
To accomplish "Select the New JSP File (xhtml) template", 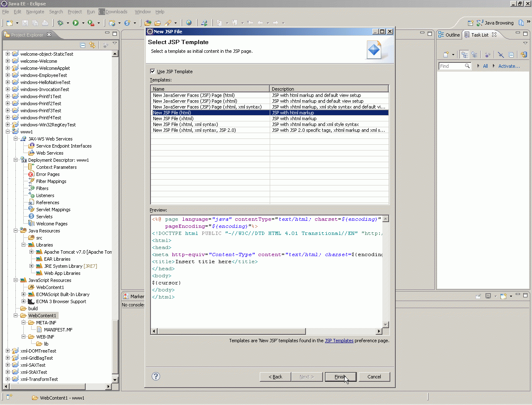I will pyautogui.click(x=173, y=119).
